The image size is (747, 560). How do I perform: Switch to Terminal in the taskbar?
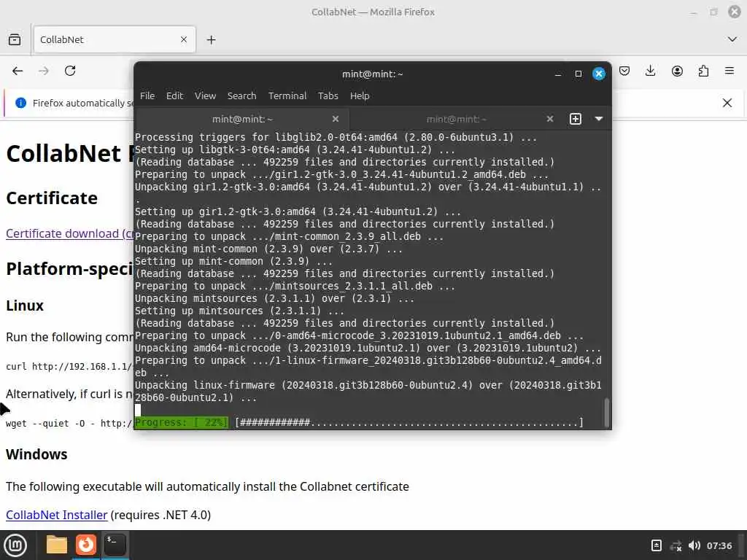(115, 545)
